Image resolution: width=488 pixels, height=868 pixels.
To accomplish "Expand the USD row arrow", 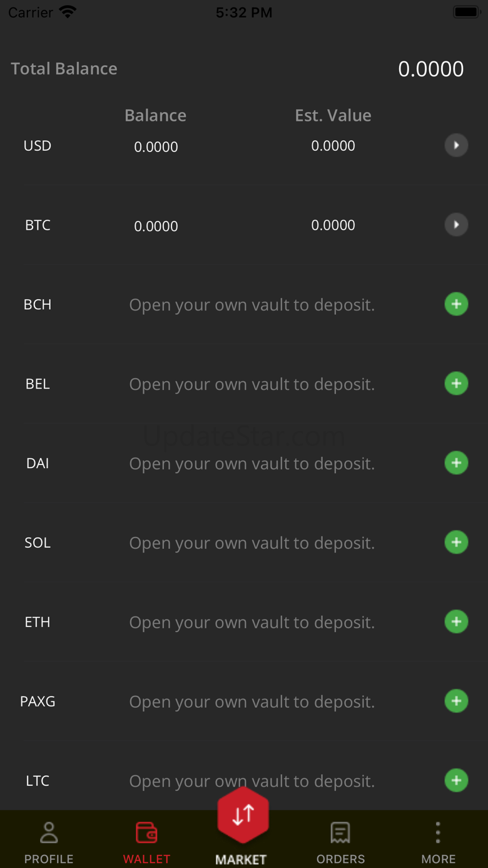I will coord(456,146).
